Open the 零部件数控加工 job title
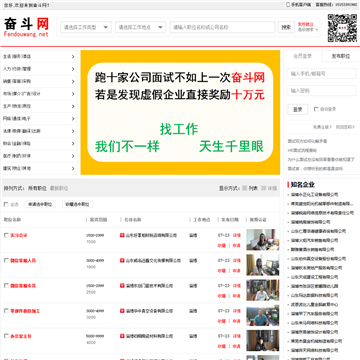Viewport: 360px width, 360px height. 25,311
